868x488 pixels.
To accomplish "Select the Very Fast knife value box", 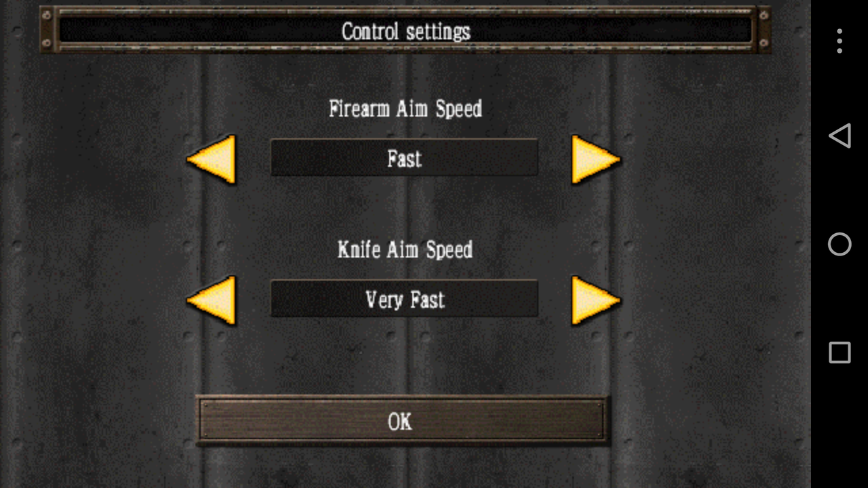I will 404,299.
